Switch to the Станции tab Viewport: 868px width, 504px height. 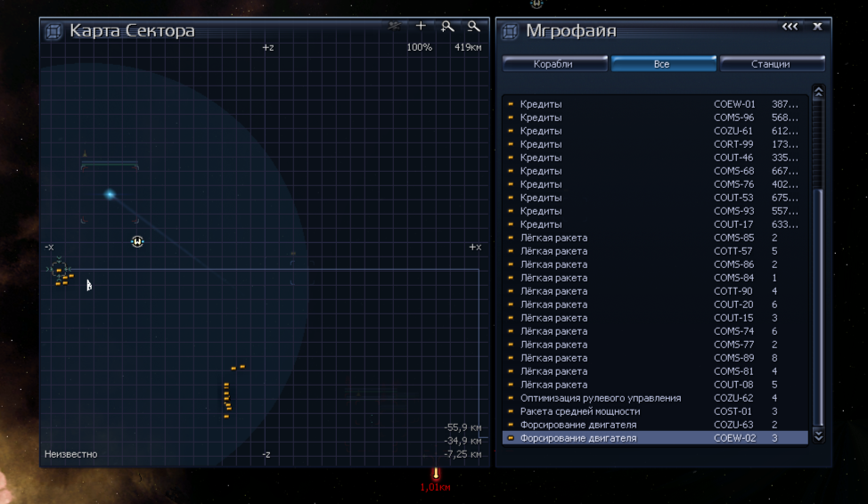coord(772,63)
